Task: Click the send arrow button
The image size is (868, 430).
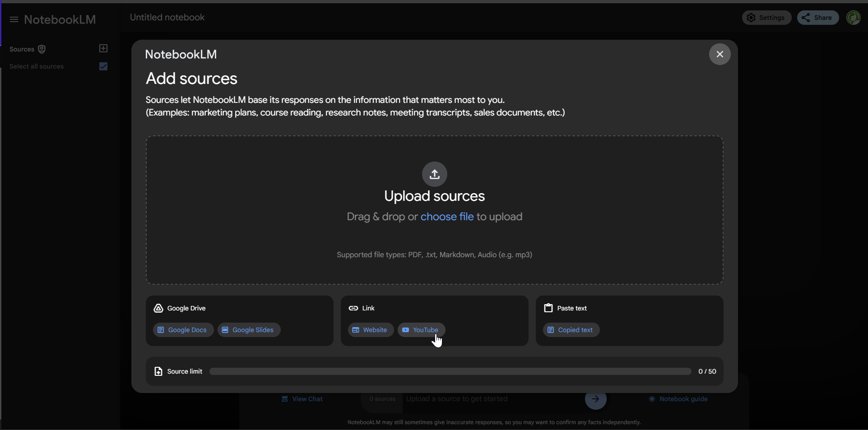Action: coord(595,399)
